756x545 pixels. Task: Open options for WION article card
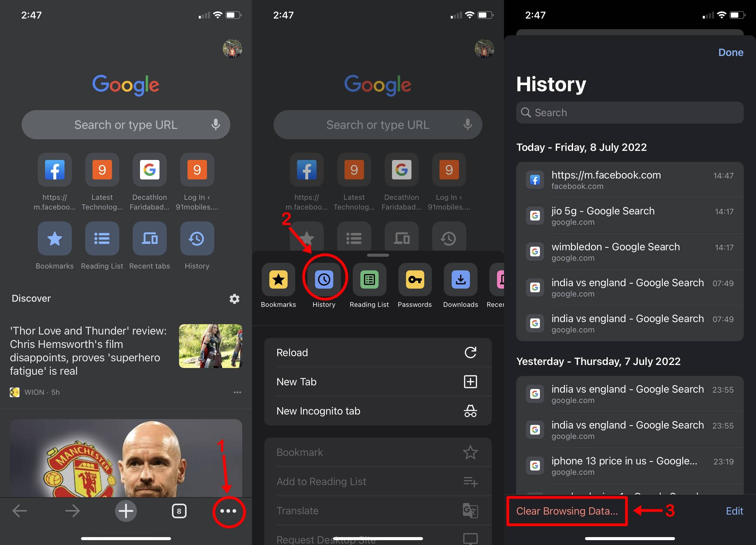click(237, 392)
